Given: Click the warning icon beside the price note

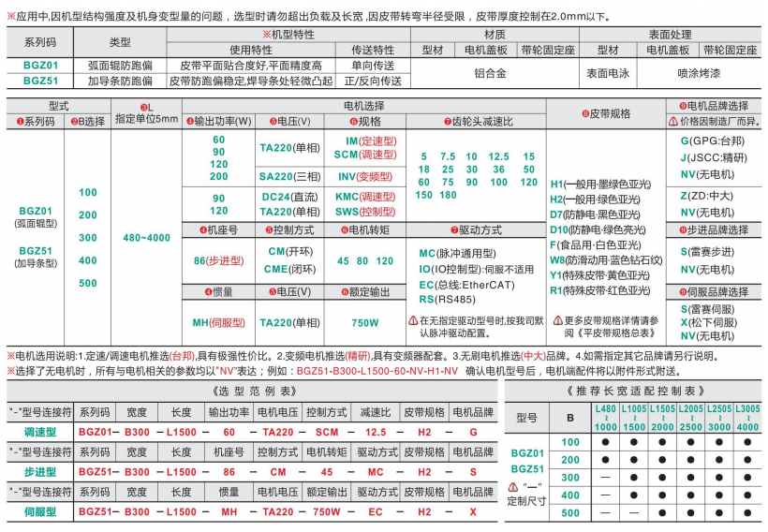Looking at the screenshot, I should tap(672, 122).
